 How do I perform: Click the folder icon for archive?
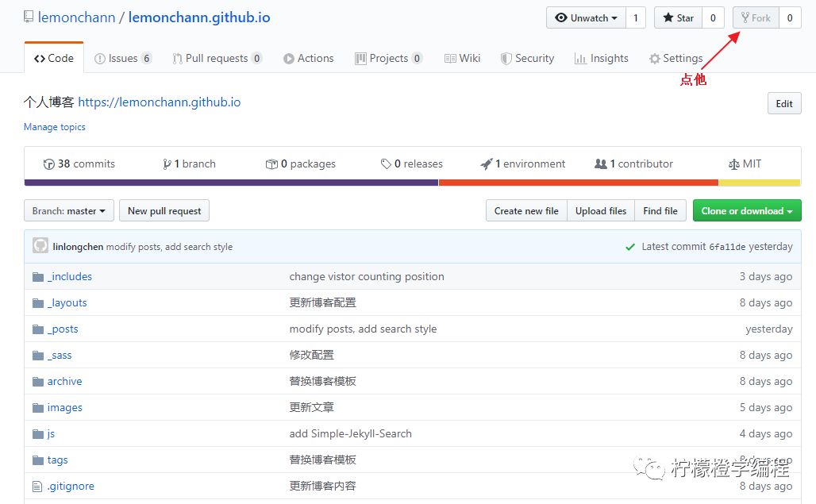[x=38, y=381]
